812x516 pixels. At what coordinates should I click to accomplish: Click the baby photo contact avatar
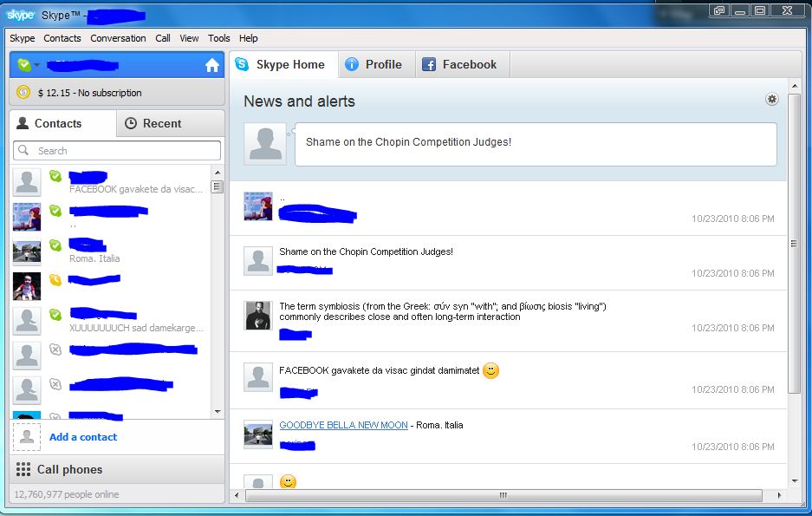point(26,286)
